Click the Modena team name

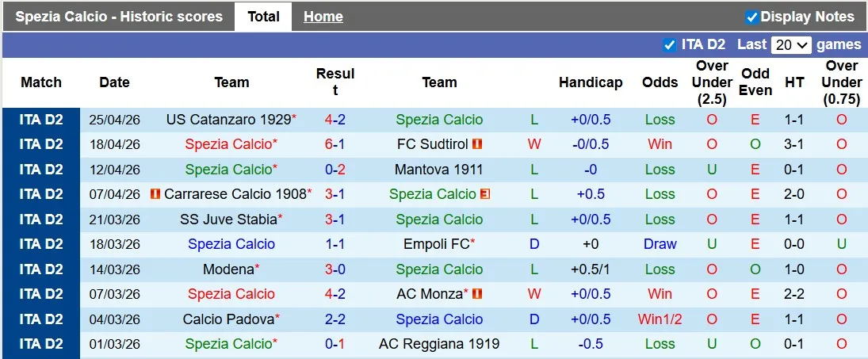pos(228,269)
